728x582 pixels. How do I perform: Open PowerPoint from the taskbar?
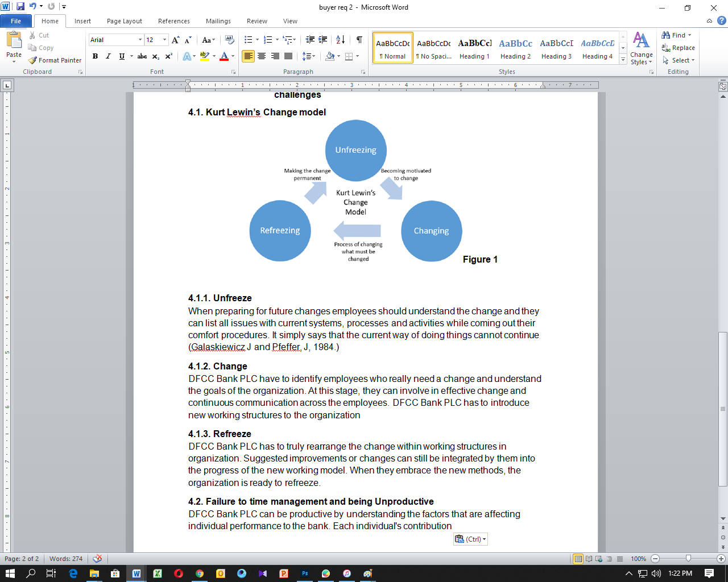click(x=283, y=573)
